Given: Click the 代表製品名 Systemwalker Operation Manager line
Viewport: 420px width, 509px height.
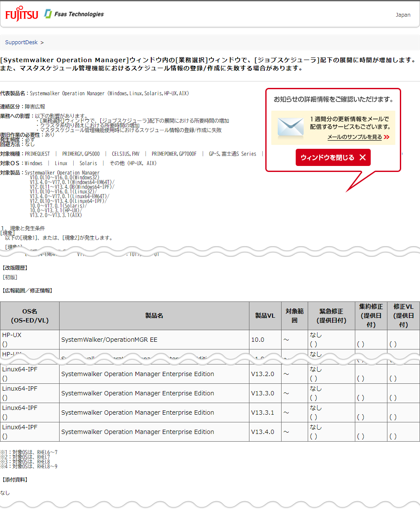Looking at the screenshot, I should (94, 93).
